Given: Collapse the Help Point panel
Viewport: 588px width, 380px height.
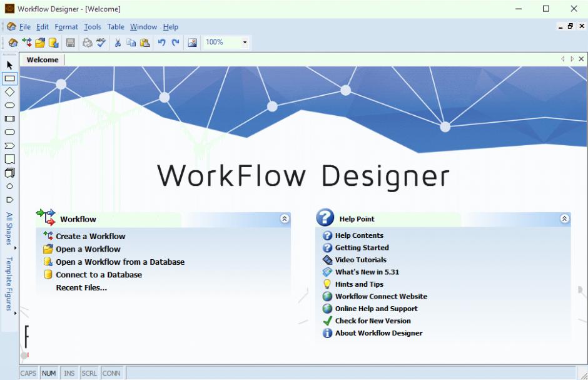Looking at the screenshot, I should 564,218.
